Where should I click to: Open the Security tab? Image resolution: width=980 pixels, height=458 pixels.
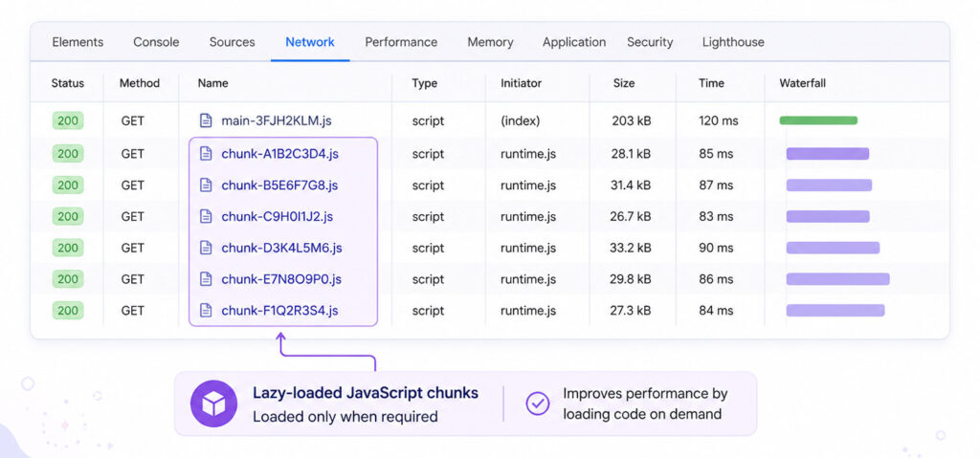coord(650,42)
